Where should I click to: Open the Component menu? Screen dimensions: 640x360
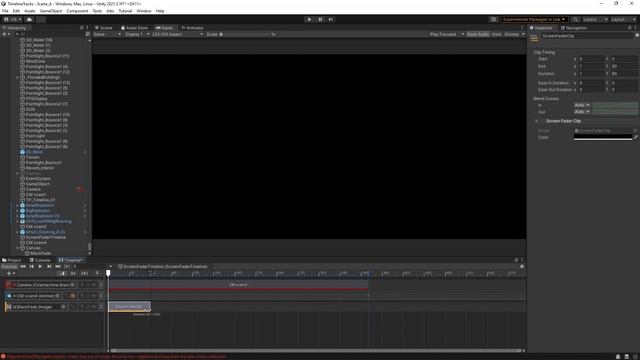click(x=77, y=11)
